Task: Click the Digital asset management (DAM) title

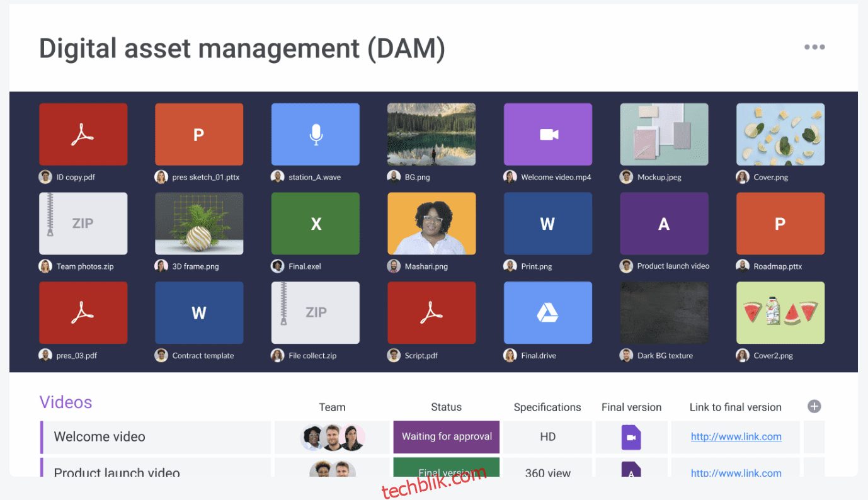Action: click(x=243, y=49)
